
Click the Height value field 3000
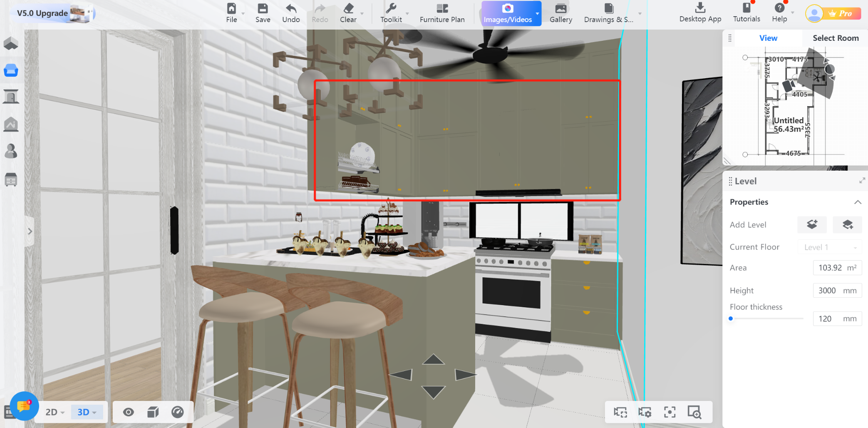point(837,291)
